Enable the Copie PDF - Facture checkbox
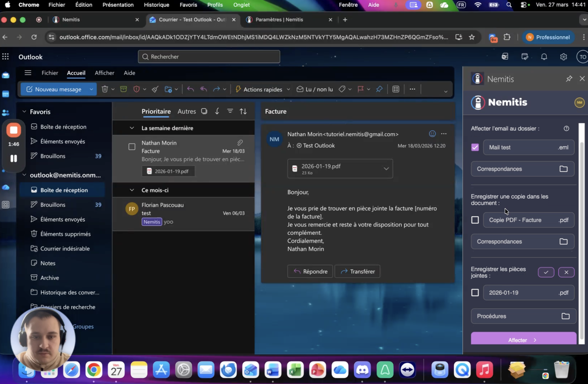Viewport: 588px width, 384px height. tap(475, 220)
